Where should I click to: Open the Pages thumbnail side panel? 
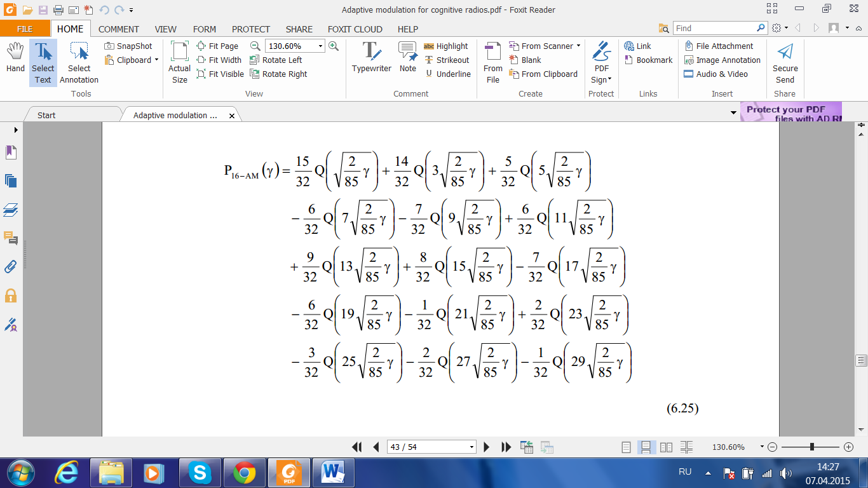coord(11,181)
